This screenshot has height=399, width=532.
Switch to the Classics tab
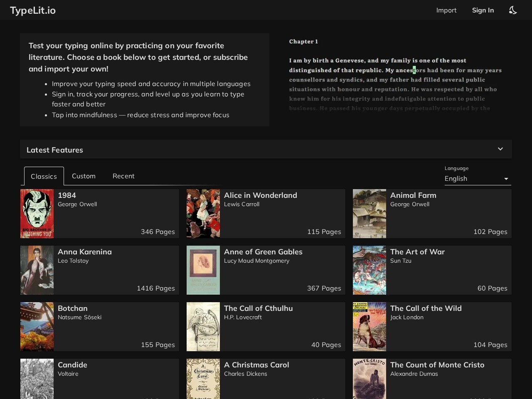(44, 176)
